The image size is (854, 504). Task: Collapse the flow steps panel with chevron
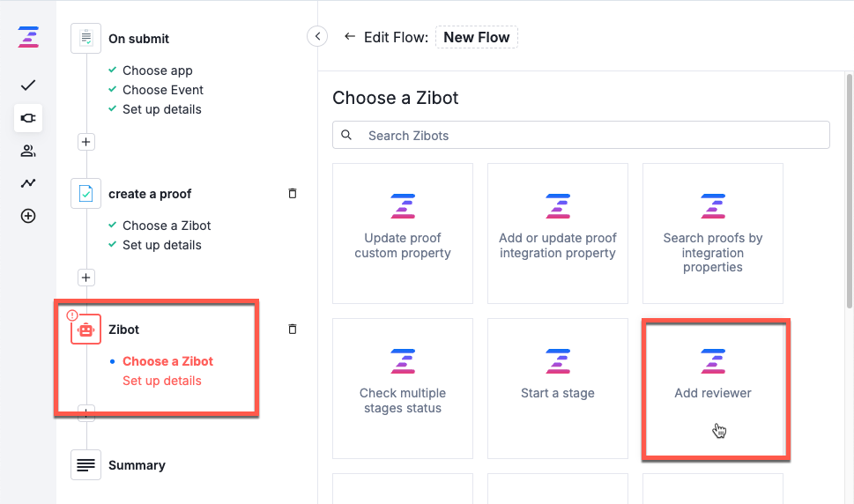pyautogui.click(x=317, y=36)
